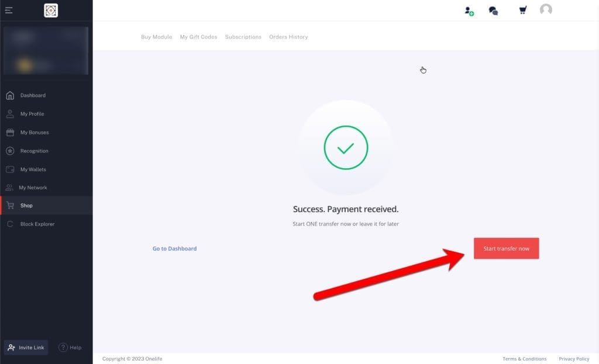Open the add user icon in header
599x364 pixels.
pos(469,11)
